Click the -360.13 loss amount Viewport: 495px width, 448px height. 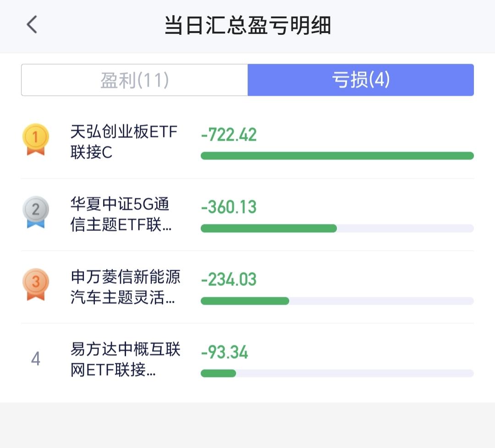coord(229,207)
